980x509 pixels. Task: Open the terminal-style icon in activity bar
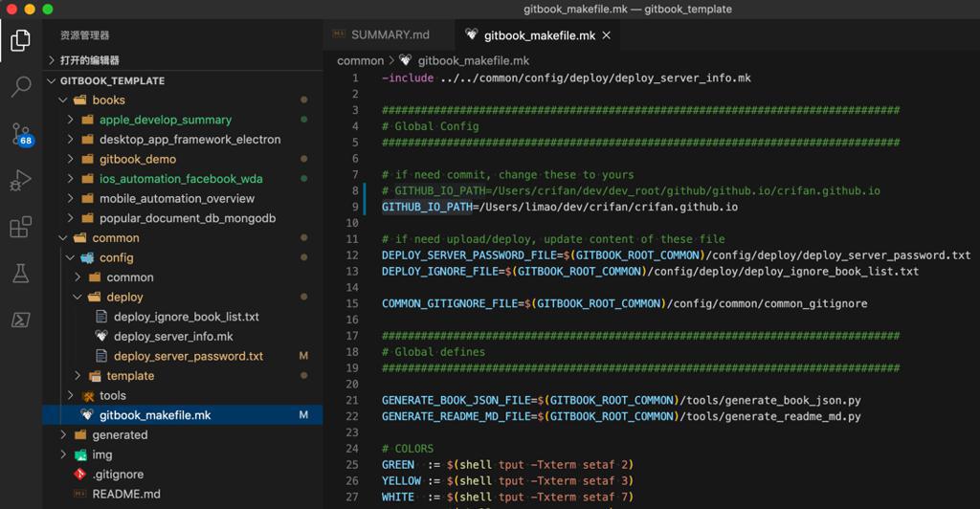(20, 320)
